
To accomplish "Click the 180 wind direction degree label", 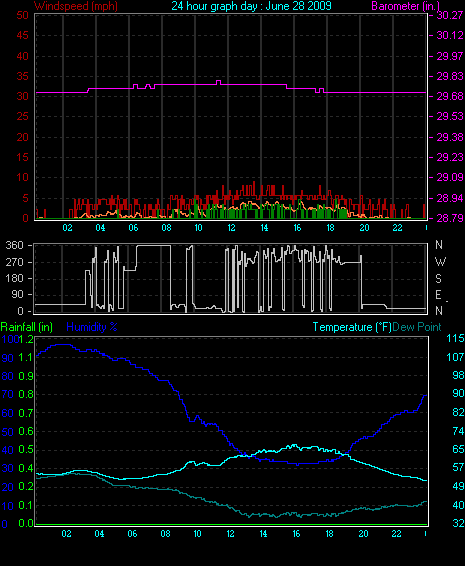I will [x=14, y=278].
